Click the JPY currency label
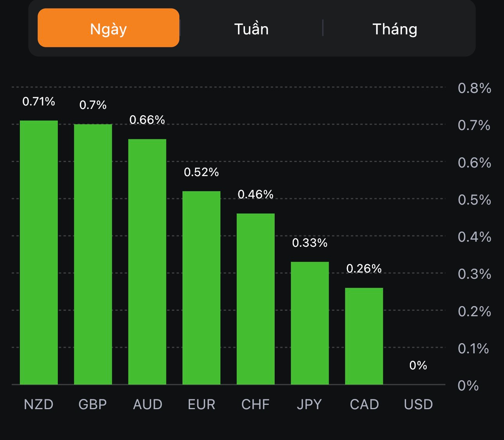 309,404
